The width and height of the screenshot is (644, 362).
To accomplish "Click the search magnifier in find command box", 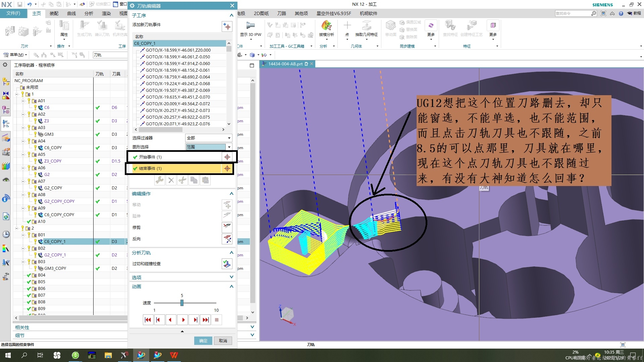I will tap(593, 13).
